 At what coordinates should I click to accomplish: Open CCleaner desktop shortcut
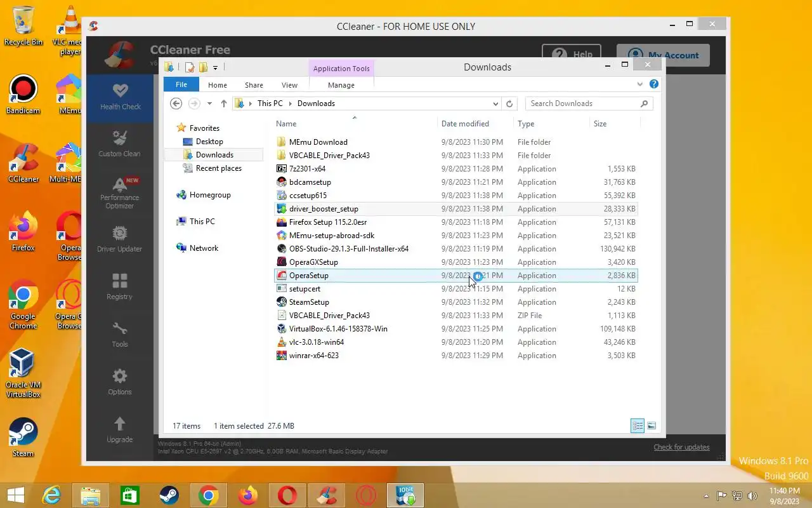pos(23,164)
